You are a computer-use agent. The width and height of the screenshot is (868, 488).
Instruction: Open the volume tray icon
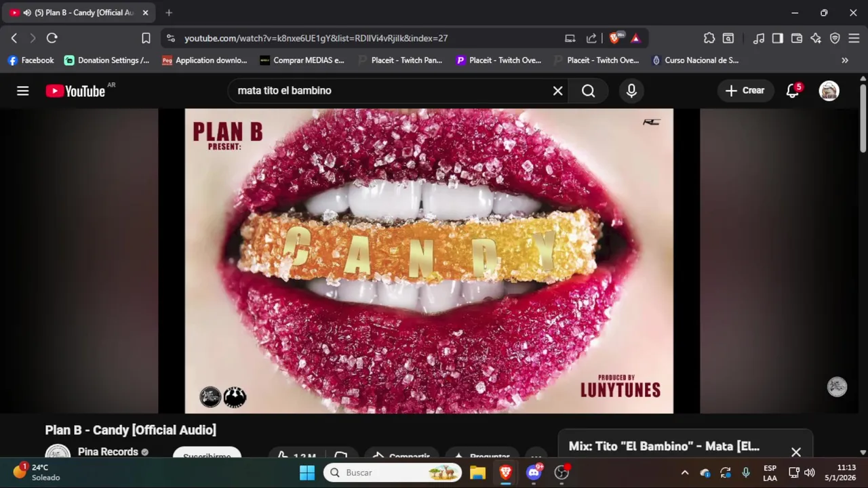click(x=810, y=472)
